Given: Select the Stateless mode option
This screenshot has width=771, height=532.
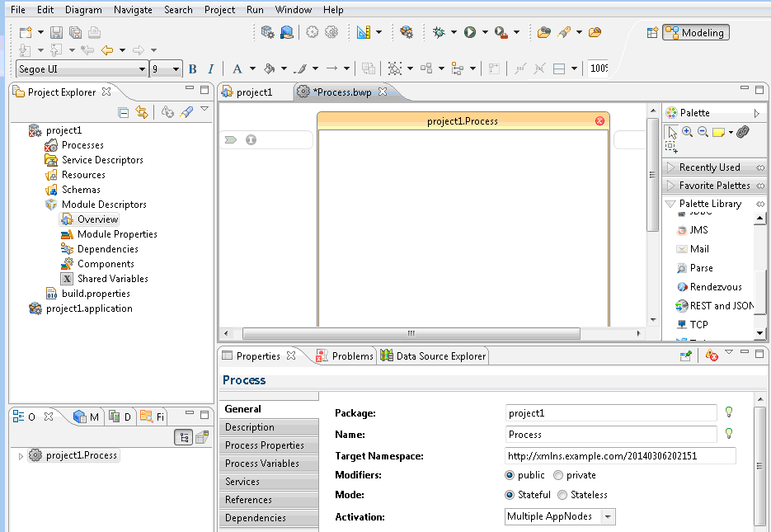Looking at the screenshot, I should click(x=562, y=495).
